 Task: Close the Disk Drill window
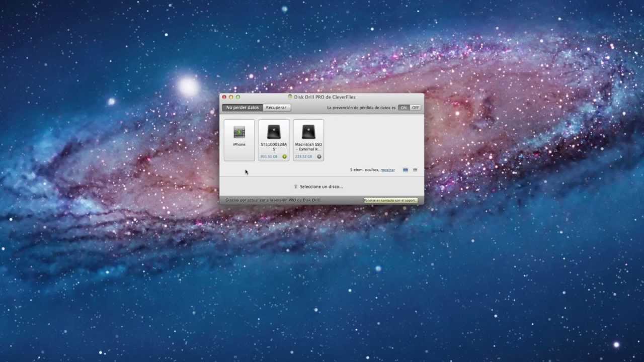(x=224, y=97)
